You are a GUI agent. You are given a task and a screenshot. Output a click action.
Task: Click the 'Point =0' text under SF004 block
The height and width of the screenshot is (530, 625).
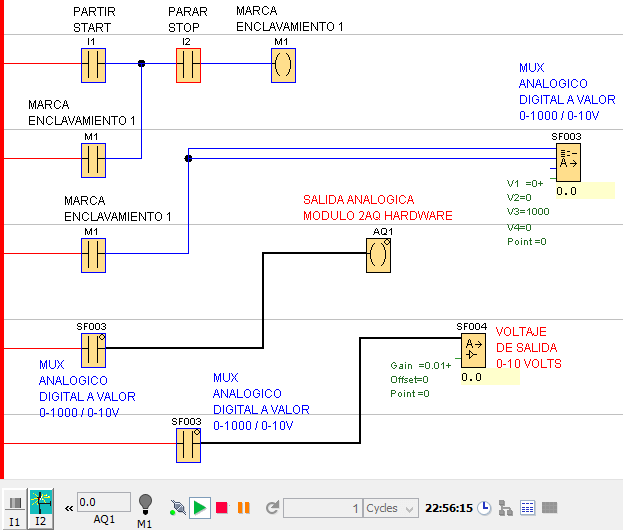[x=410, y=394]
